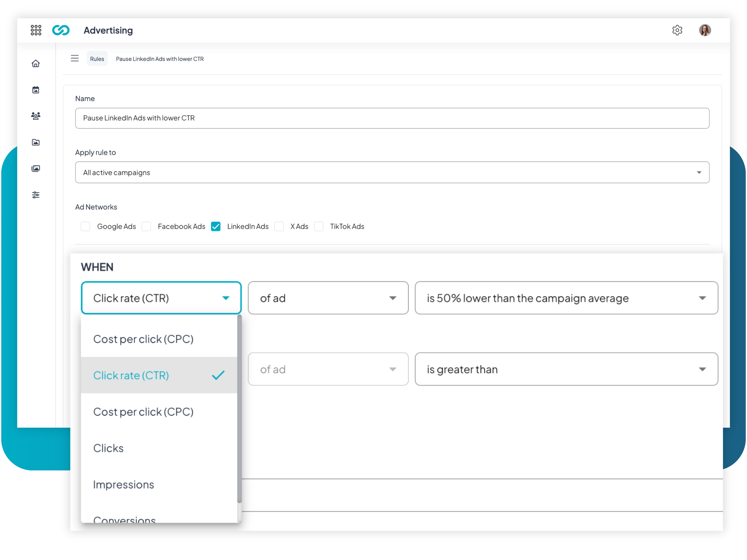Open settings gear icon
This screenshot has width=747, height=560.
coord(677,30)
